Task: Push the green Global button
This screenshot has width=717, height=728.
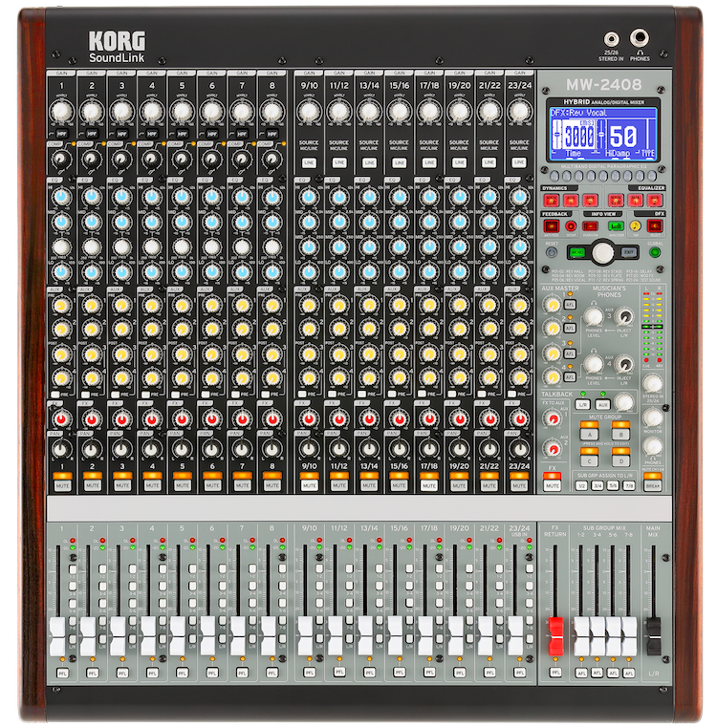Action: pos(655,252)
